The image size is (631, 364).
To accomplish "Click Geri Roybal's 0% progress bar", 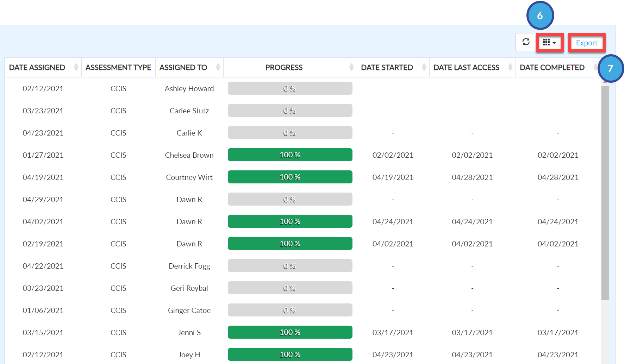I will (x=290, y=288).
